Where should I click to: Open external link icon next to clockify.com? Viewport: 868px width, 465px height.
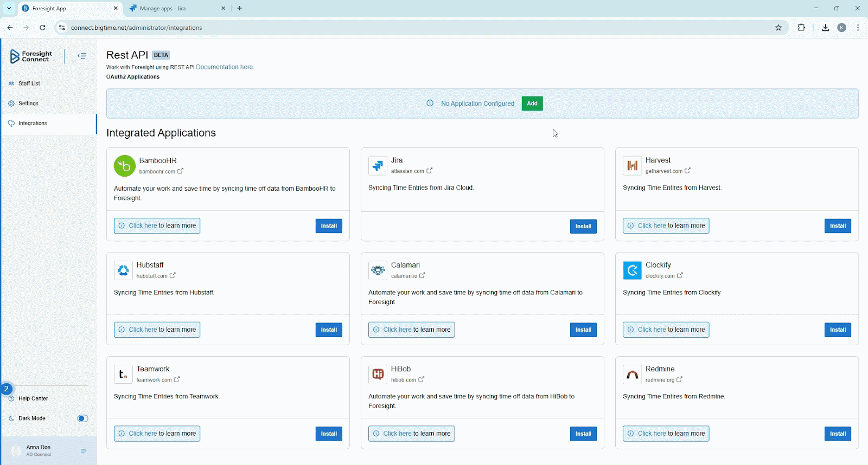(680, 276)
